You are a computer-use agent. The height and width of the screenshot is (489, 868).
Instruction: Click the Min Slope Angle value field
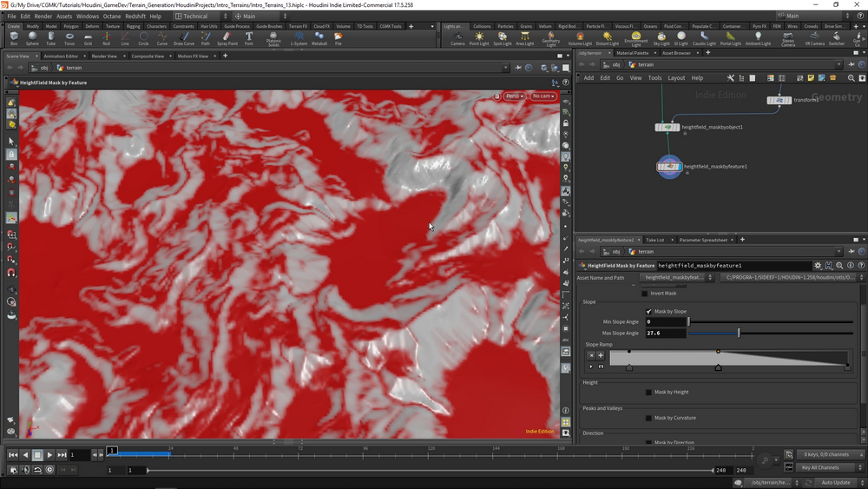666,321
